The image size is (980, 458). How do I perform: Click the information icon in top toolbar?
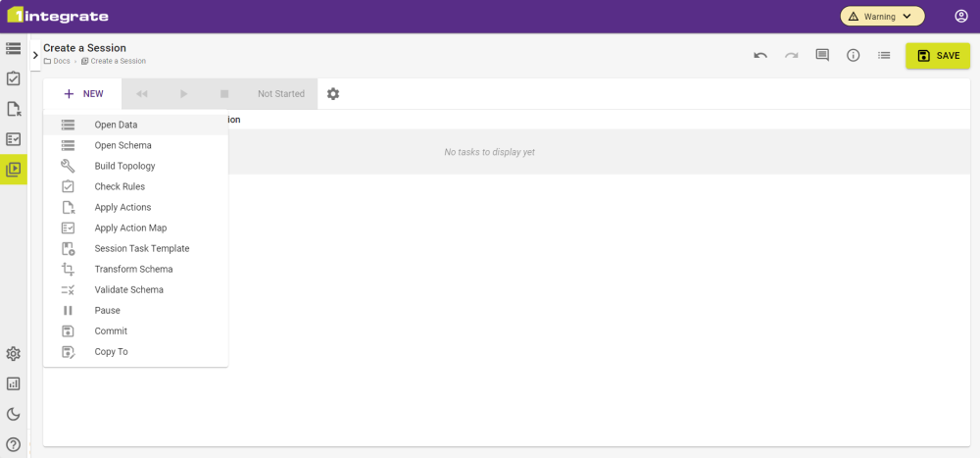[x=853, y=56]
